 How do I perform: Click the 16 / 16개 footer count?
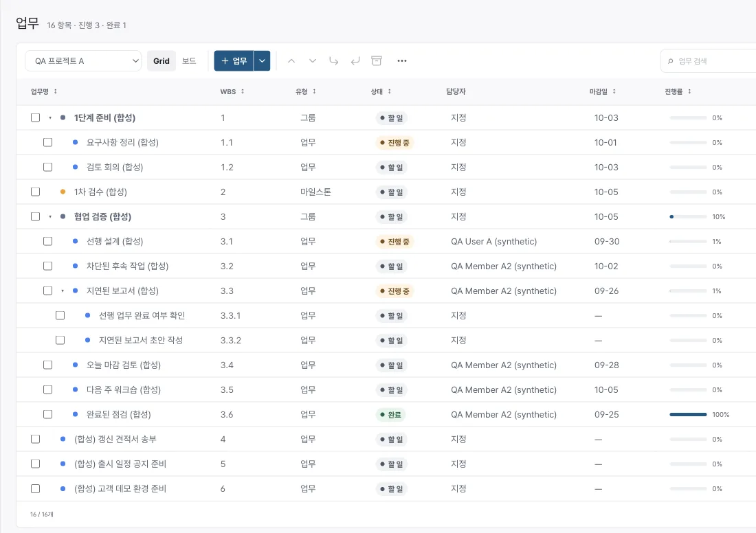point(42,514)
